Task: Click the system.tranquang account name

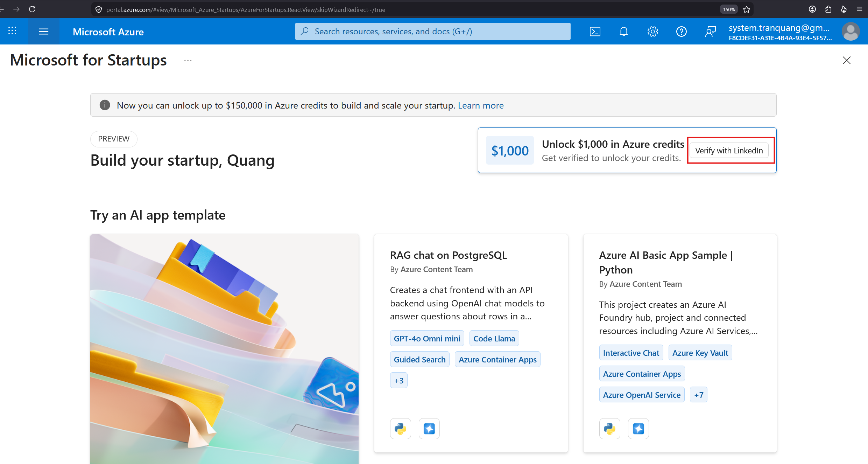Action: 779,28
